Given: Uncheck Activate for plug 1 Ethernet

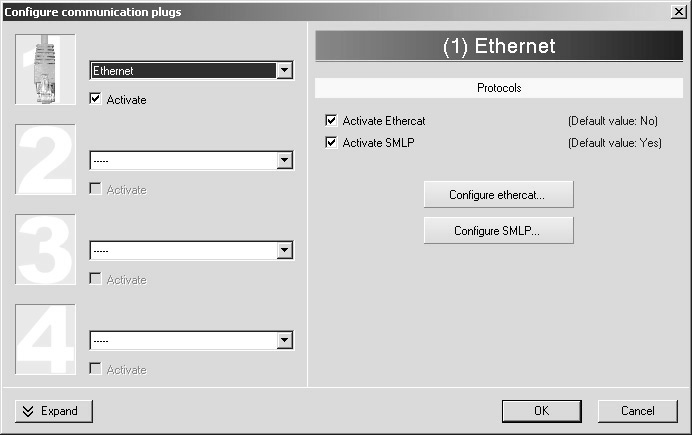Looking at the screenshot, I should coord(95,98).
